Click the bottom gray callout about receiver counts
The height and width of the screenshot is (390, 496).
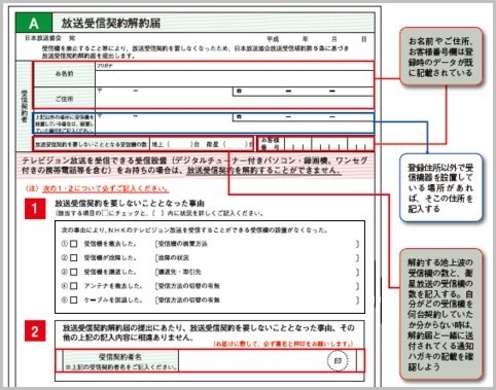pyautogui.click(x=441, y=314)
